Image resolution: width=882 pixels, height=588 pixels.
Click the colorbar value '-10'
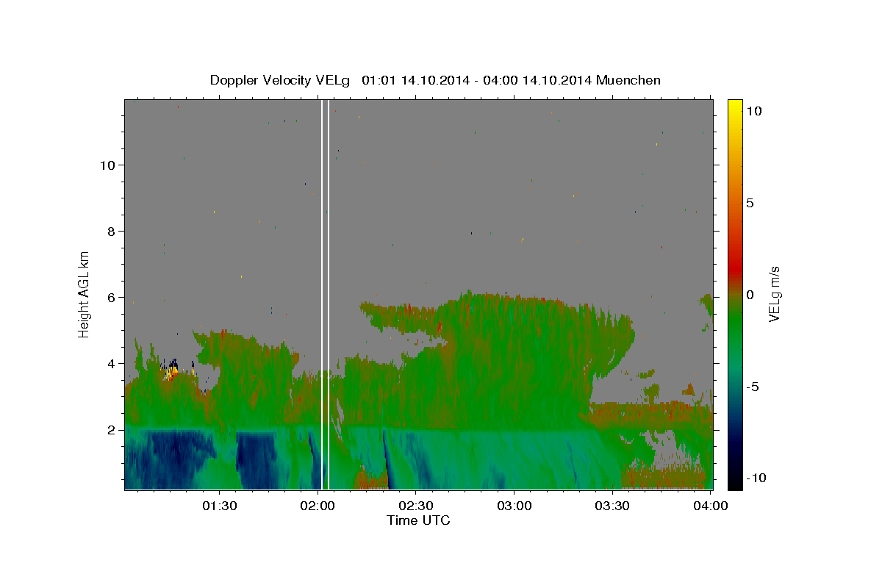755,478
